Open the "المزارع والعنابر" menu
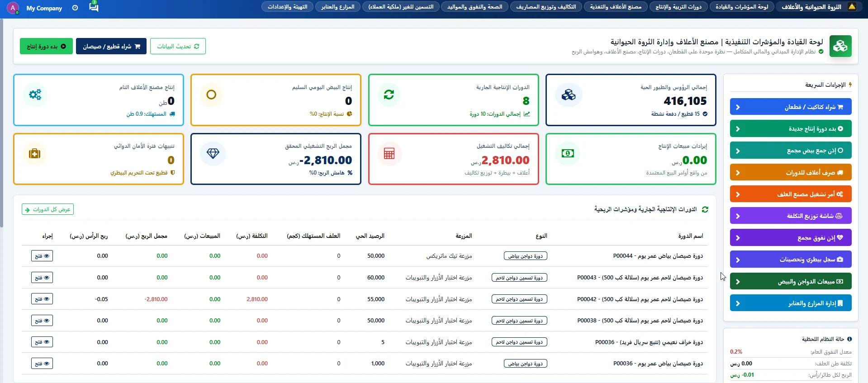The image size is (868, 383). tap(338, 7)
